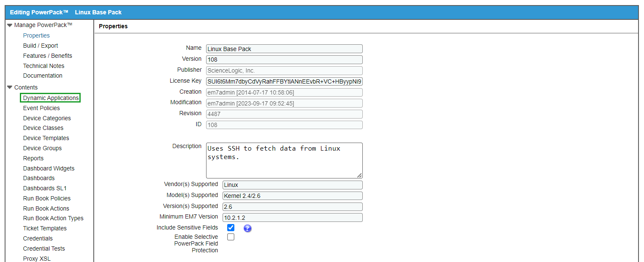Open the Dynamic Applications page
Screen dimensions: 644x262
[x=50, y=97]
